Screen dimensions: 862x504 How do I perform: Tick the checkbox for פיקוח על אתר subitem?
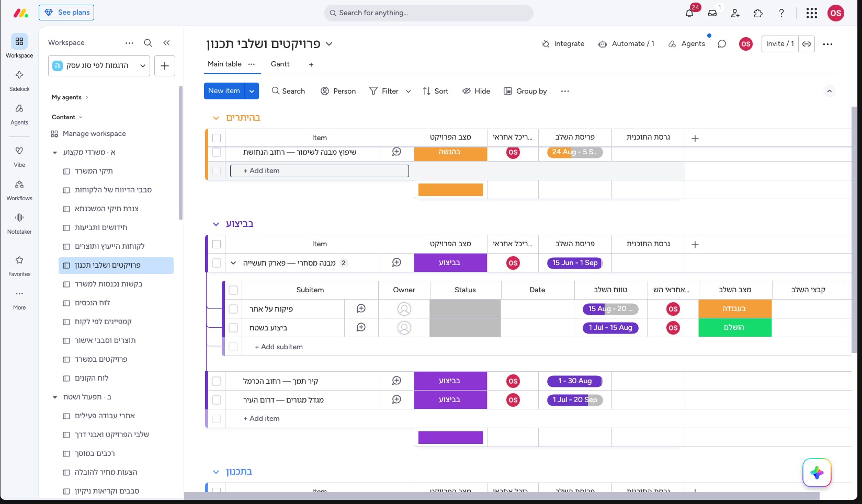click(x=233, y=309)
